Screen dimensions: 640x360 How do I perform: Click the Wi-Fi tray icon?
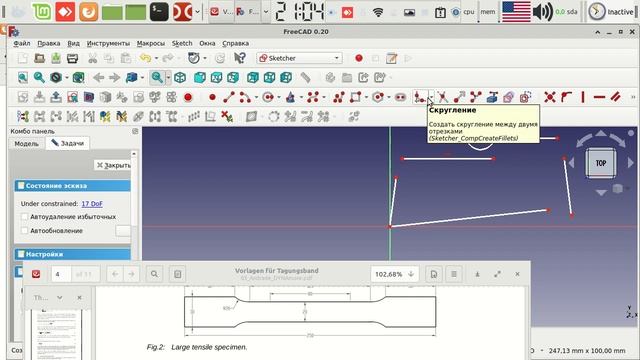[378, 12]
